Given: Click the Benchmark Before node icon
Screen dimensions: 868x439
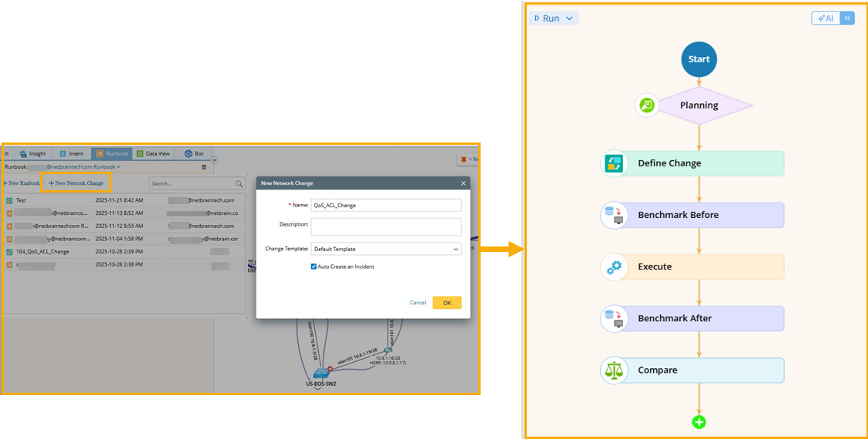Looking at the screenshot, I should click(x=614, y=215).
